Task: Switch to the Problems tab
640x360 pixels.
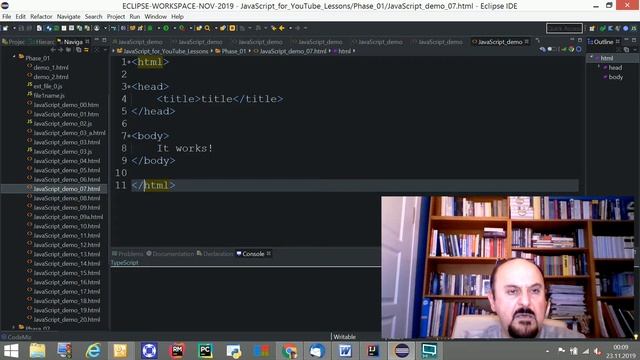Action: pyautogui.click(x=127, y=253)
